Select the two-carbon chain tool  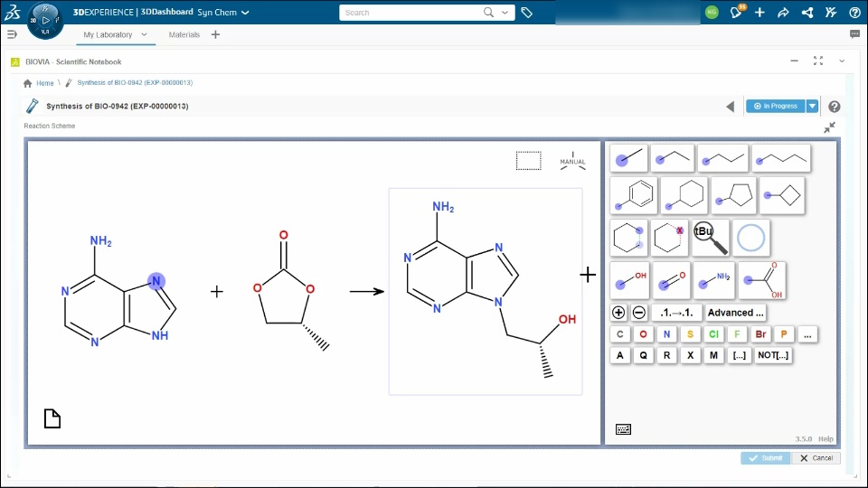click(673, 158)
